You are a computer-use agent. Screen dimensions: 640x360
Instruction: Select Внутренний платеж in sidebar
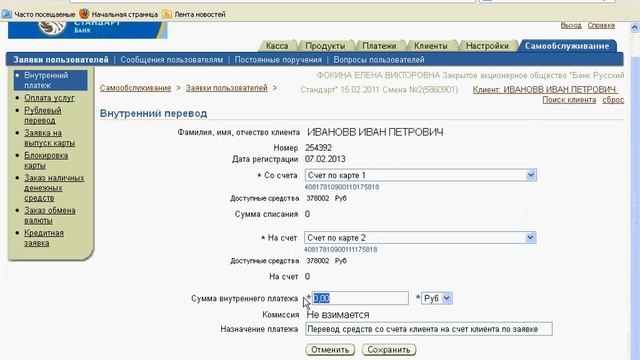pos(51,80)
